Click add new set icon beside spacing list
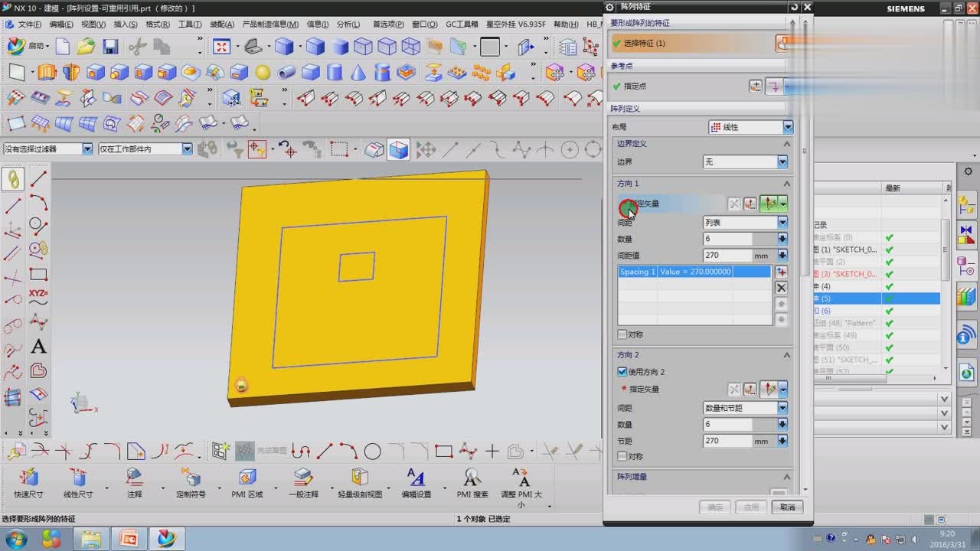 point(781,272)
